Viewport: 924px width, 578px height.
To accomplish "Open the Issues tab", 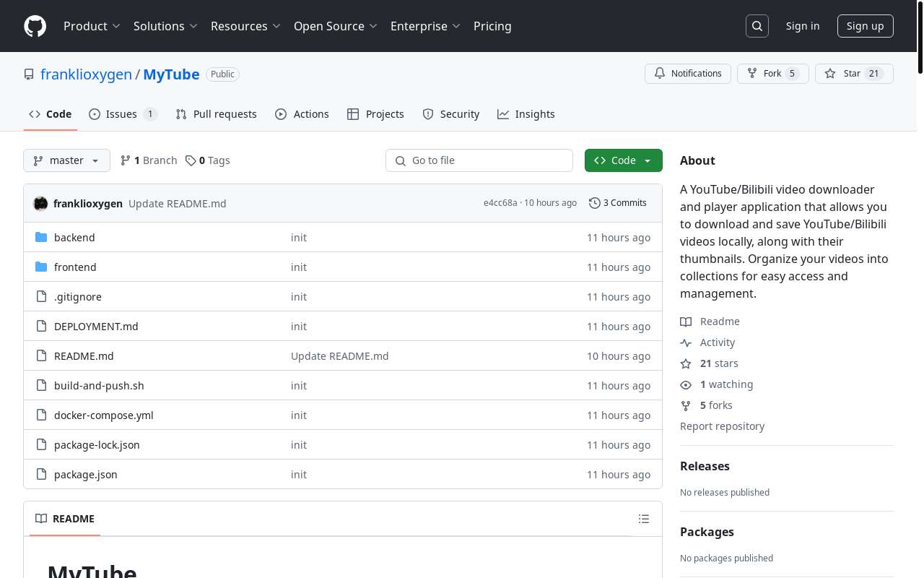I will point(122,114).
